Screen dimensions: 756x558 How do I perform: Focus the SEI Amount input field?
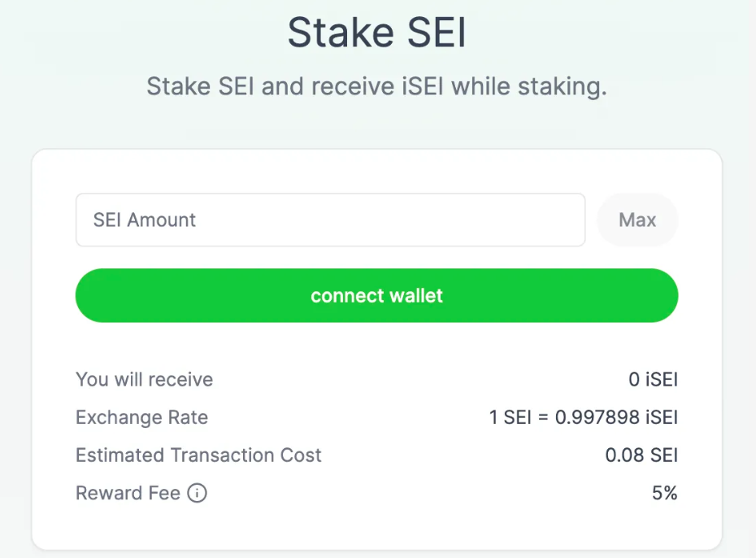click(330, 220)
